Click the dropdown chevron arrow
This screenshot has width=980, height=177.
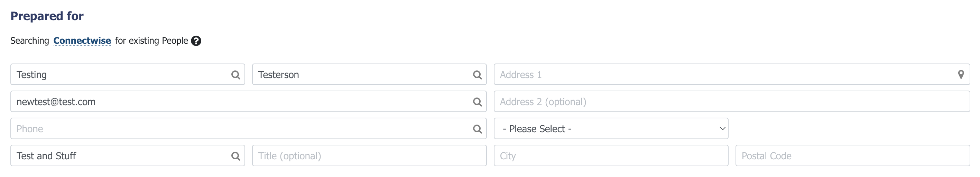pyautogui.click(x=722, y=129)
